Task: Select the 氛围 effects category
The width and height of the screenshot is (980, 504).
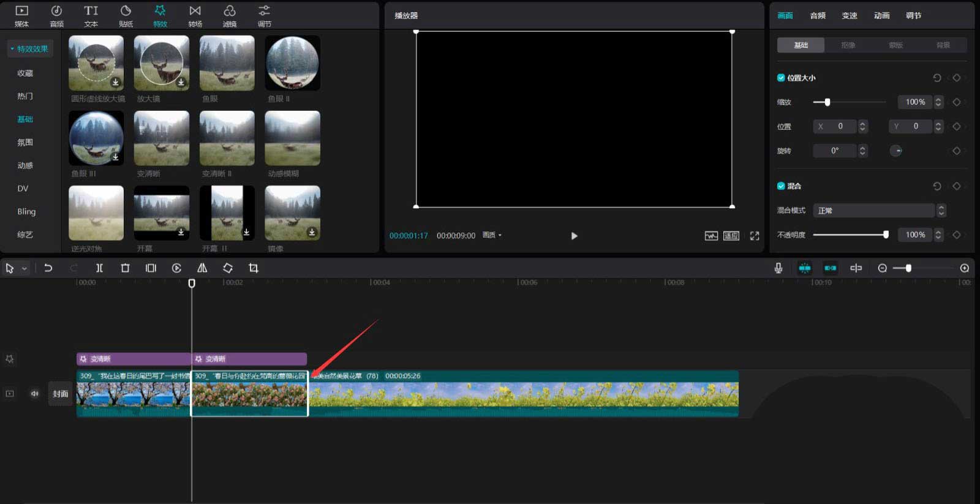Action: pyautogui.click(x=25, y=142)
